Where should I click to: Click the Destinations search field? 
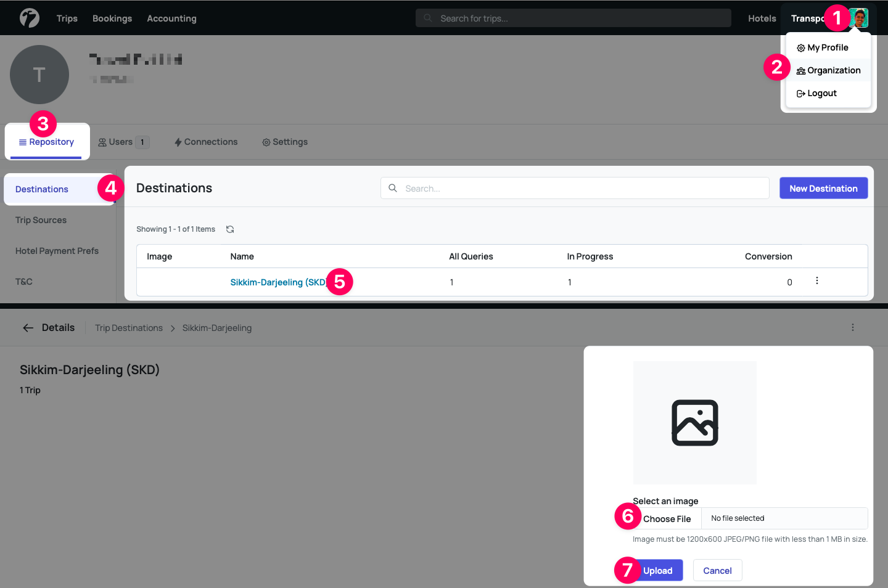[x=580, y=189]
